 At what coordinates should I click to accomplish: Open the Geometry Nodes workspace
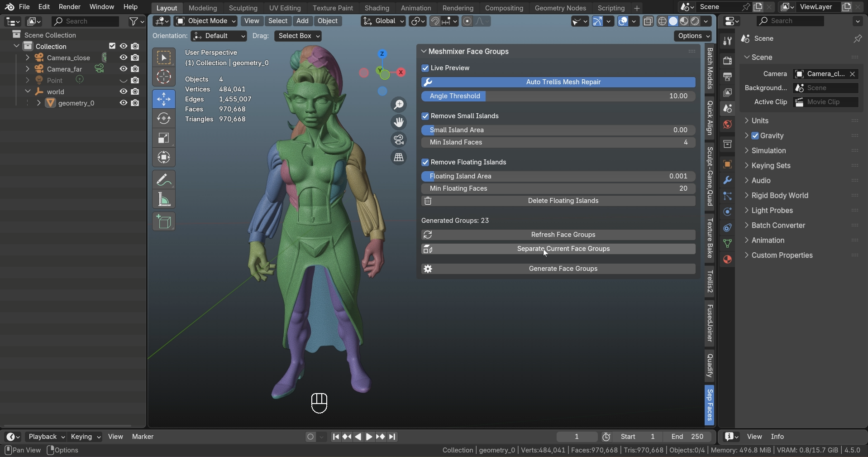560,8
